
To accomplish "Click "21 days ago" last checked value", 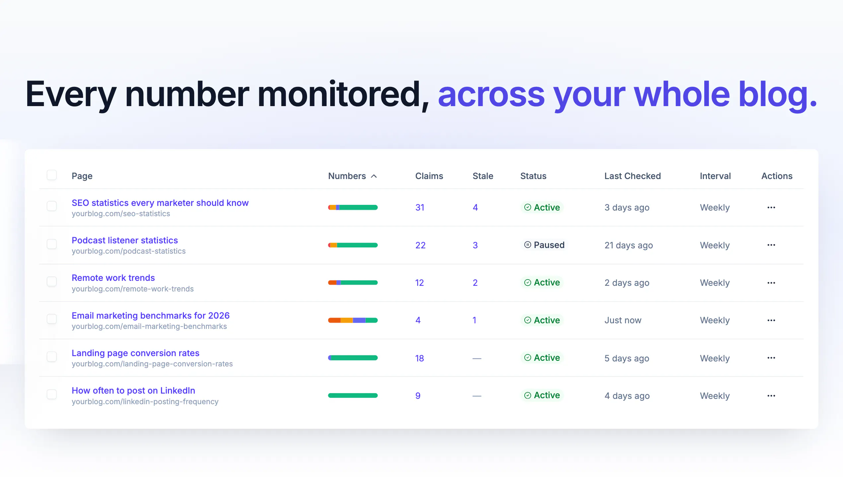I will [x=629, y=245].
